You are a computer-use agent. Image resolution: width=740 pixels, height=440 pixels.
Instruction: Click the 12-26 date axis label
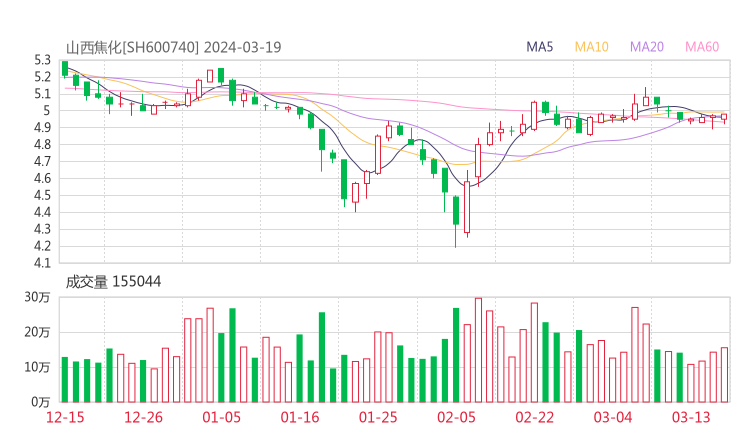tap(143, 417)
